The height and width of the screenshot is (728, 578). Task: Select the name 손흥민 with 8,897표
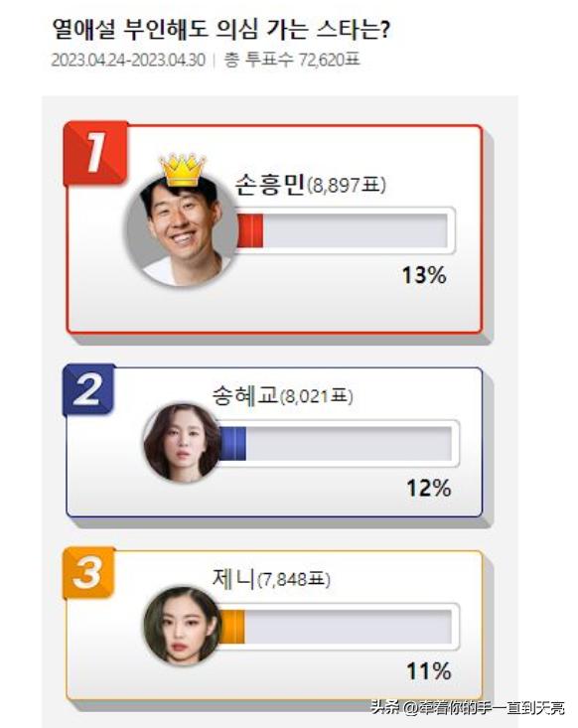(310, 185)
